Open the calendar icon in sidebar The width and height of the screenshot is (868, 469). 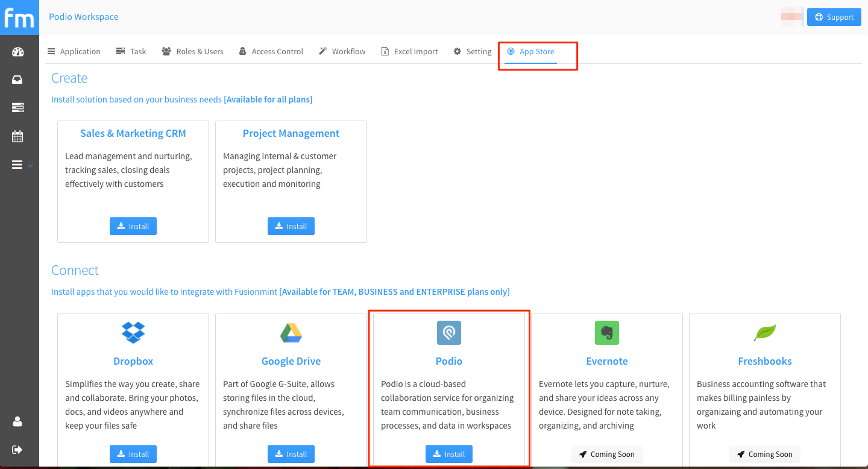tap(17, 136)
